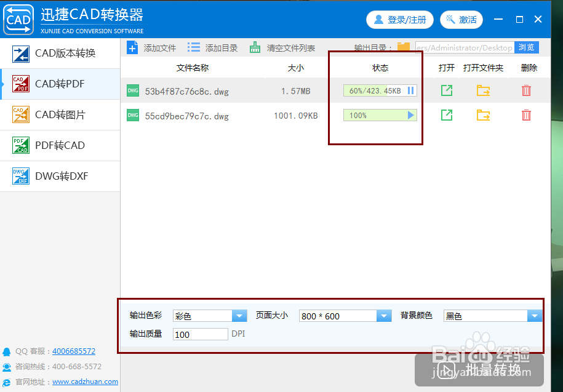Screen dimensions: 563x392
Task: Click the PDF转CAD sidebar icon
Action: [21, 145]
